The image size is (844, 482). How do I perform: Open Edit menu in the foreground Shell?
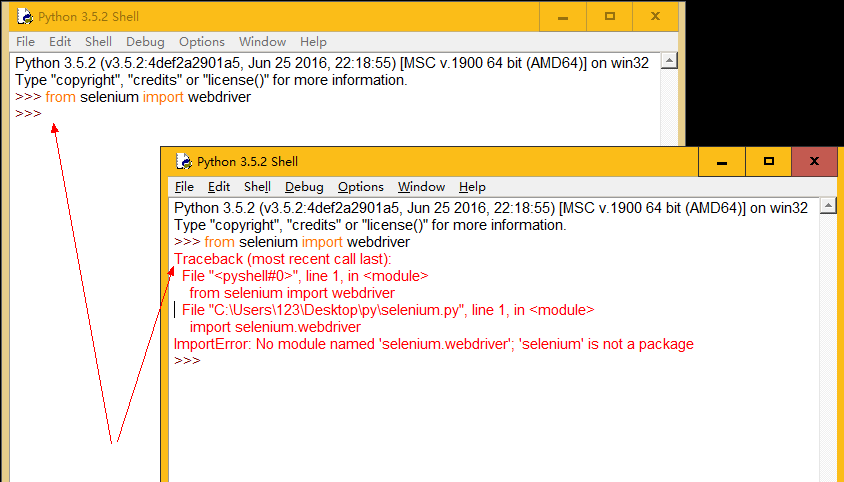click(219, 187)
